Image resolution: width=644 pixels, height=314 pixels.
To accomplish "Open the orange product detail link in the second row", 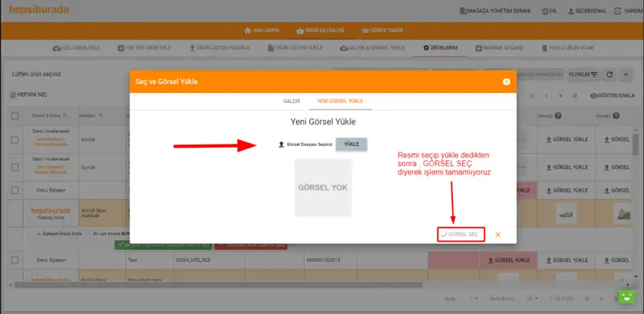I will click(x=52, y=170).
